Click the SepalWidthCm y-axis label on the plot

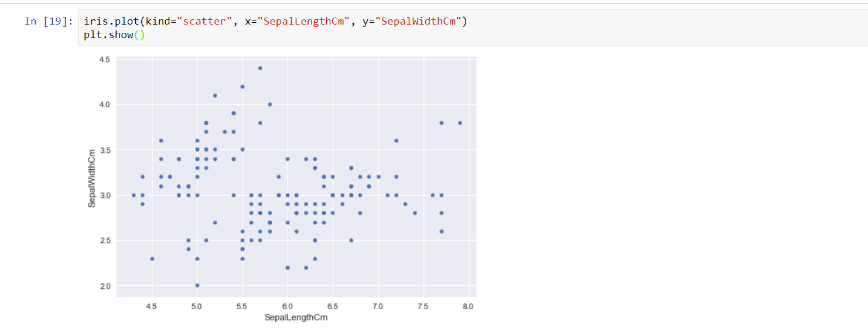point(91,178)
